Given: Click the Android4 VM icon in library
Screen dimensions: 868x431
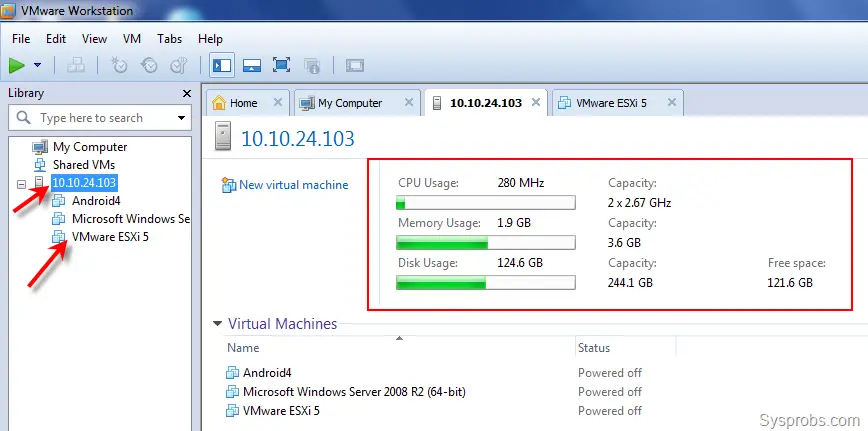Looking at the screenshot, I should point(59,201).
